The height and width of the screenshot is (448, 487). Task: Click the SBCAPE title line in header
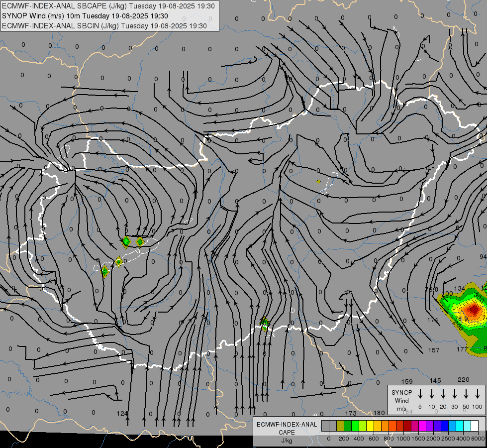tap(108, 6)
